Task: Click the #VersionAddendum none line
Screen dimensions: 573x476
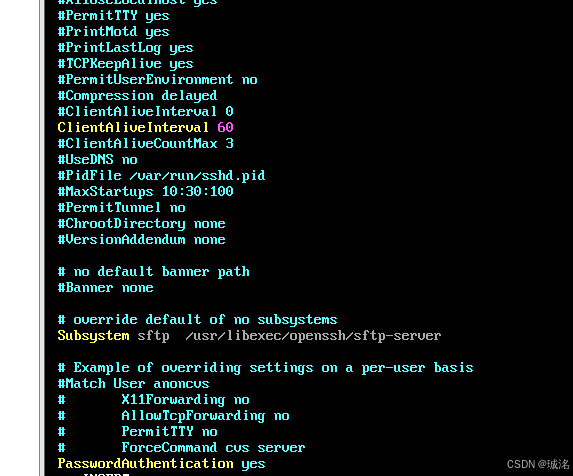Action: pyautogui.click(x=141, y=240)
